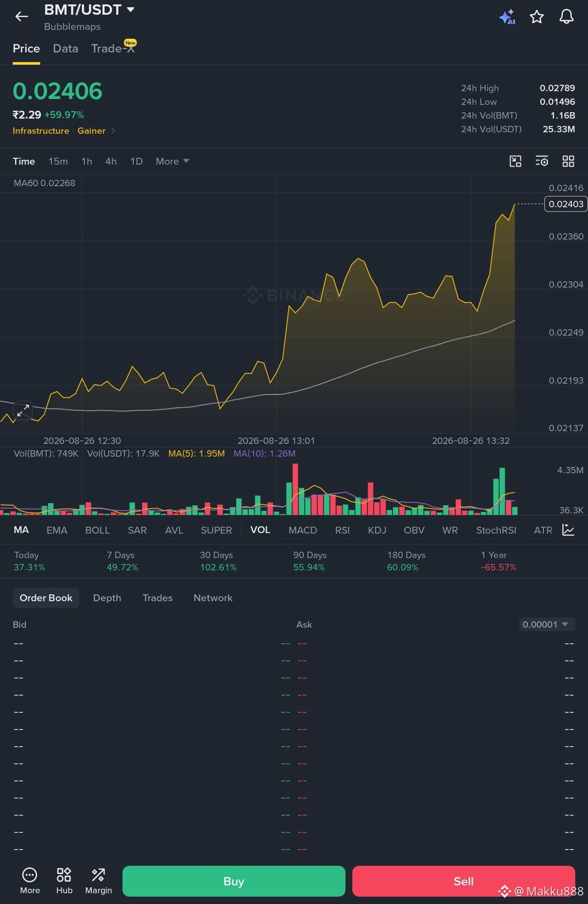The image size is (588, 904).
Task: Select the Network tab
Action: click(213, 598)
